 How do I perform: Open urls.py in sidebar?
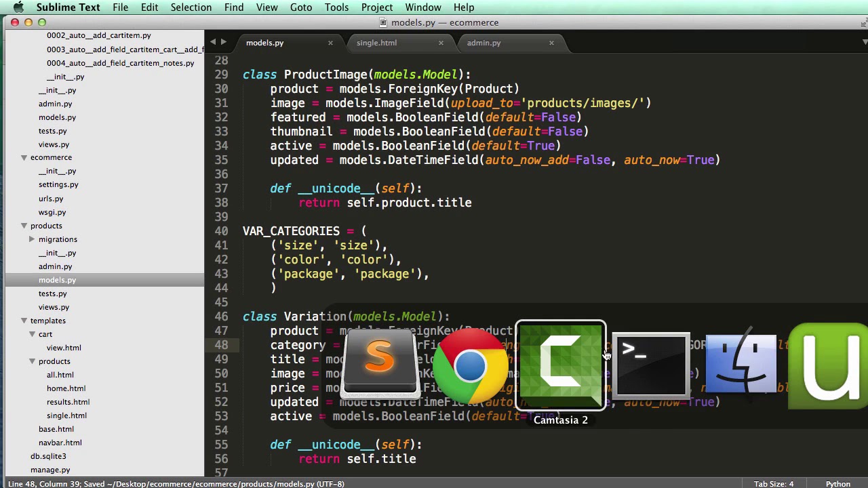coord(51,199)
